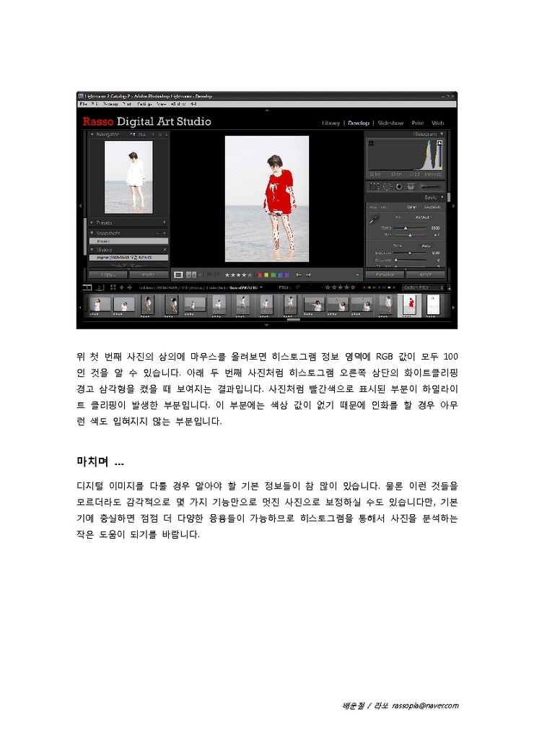This screenshot has height=756, width=534.
Task: Click the flag as pick icon in toolbar
Action: point(209,275)
